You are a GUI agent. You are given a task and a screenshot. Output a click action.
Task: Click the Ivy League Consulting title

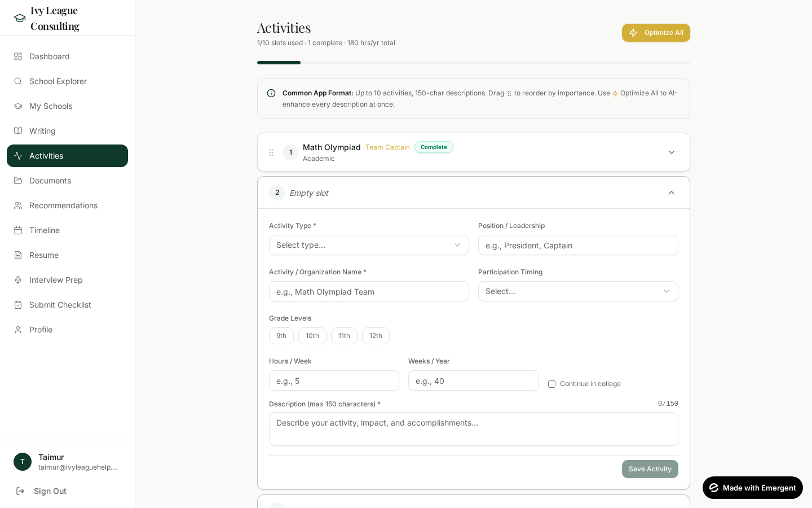[x=55, y=18]
